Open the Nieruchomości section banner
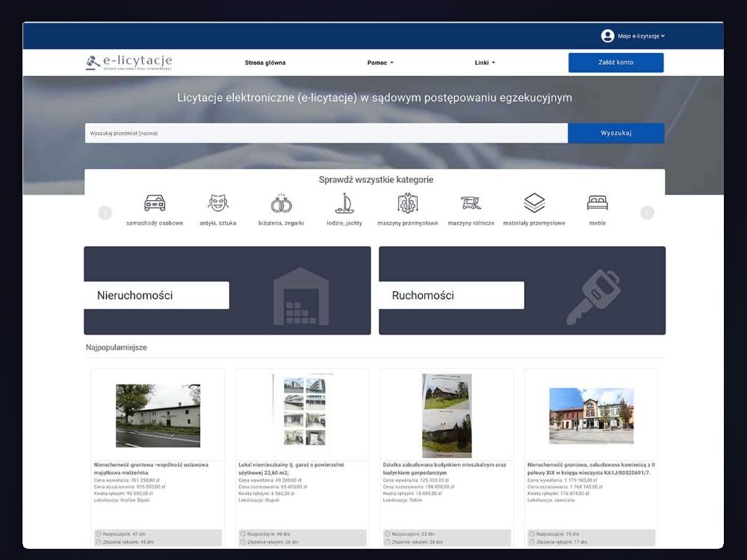 (227, 290)
